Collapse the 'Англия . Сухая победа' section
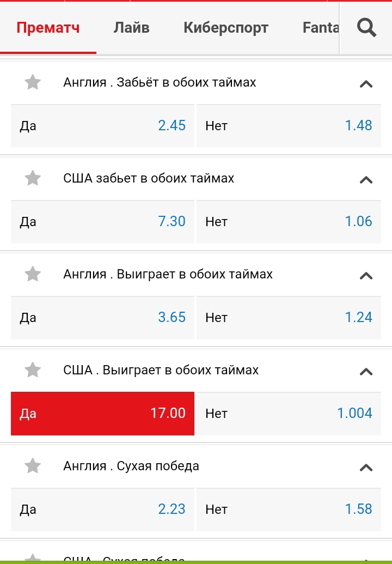This screenshot has height=564, width=392. point(366,468)
